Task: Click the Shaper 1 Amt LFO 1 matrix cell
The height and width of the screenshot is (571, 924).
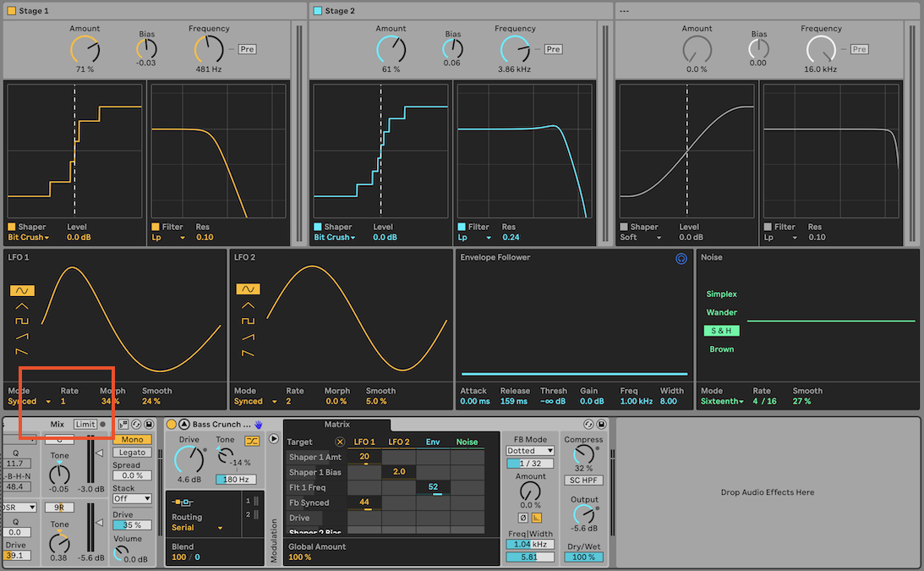Action: point(364,457)
